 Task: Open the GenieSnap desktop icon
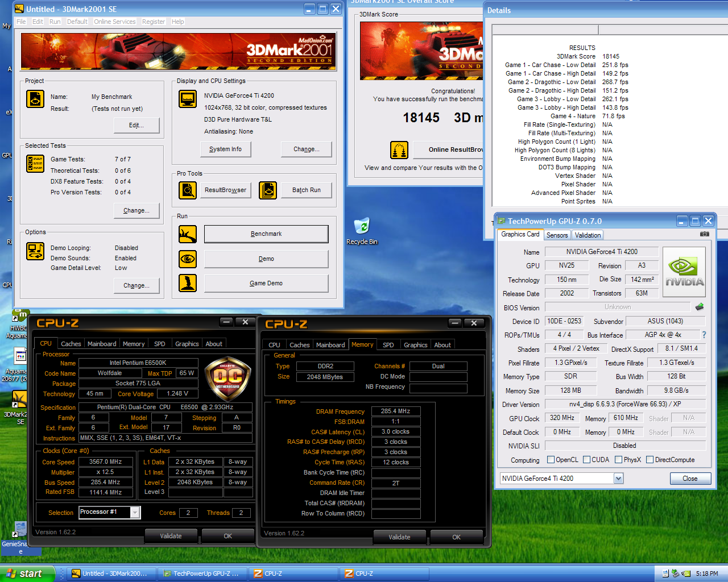20,538
